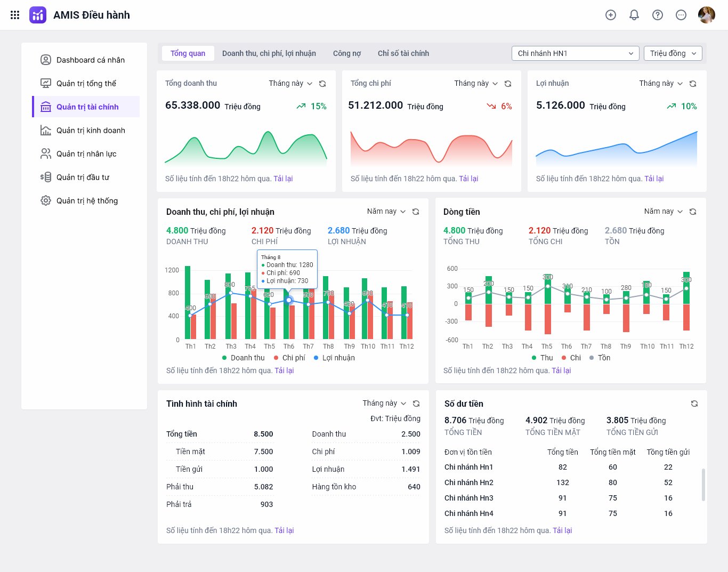The width and height of the screenshot is (728, 572).
Task: Refresh the Dòng tiền chart
Action: coord(693,212)
